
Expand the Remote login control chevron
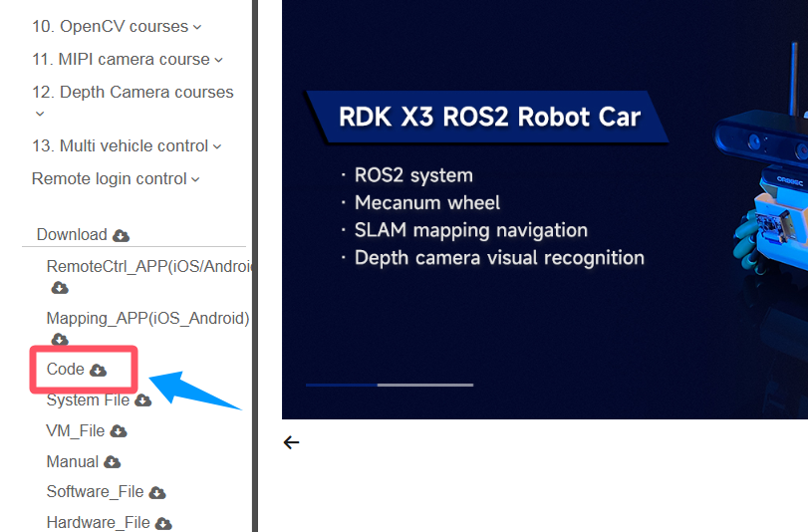coord(195,180)
